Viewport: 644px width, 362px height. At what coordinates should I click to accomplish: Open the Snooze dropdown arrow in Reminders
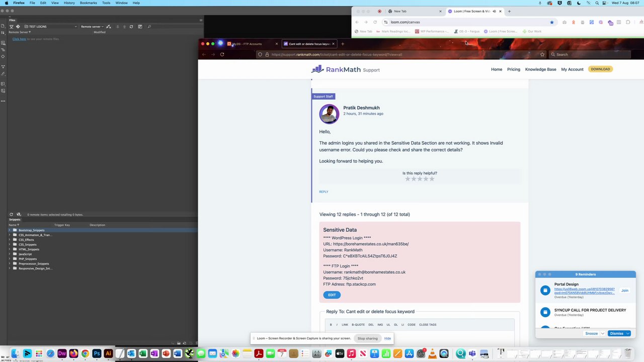click(x=602, y=333)
